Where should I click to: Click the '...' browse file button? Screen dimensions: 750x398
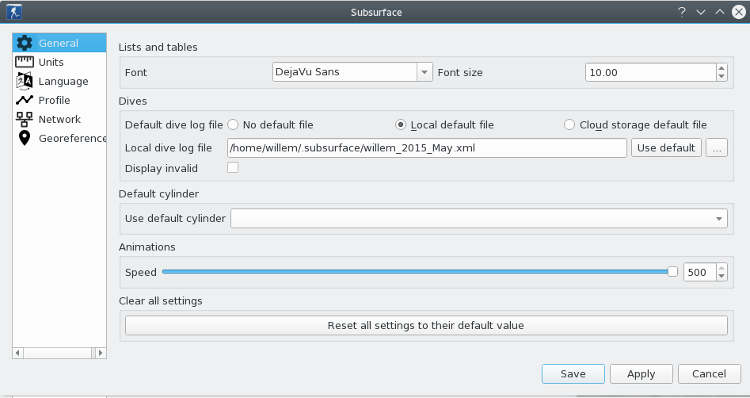717,148
